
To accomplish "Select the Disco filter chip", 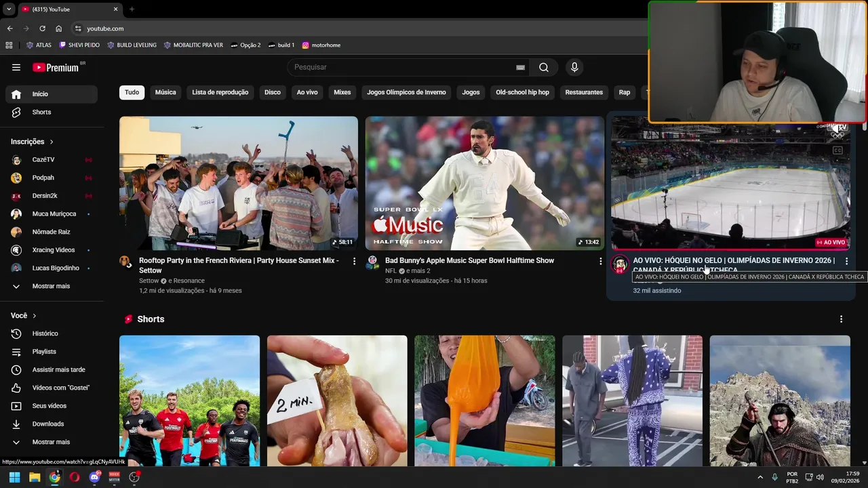I will point(273,92).
